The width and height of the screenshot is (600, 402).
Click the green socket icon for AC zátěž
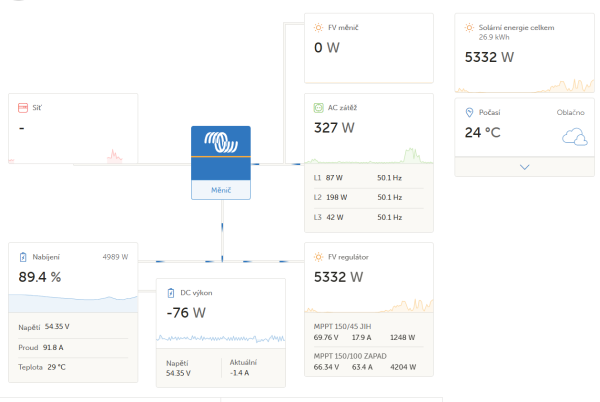(x=318, y=108)
